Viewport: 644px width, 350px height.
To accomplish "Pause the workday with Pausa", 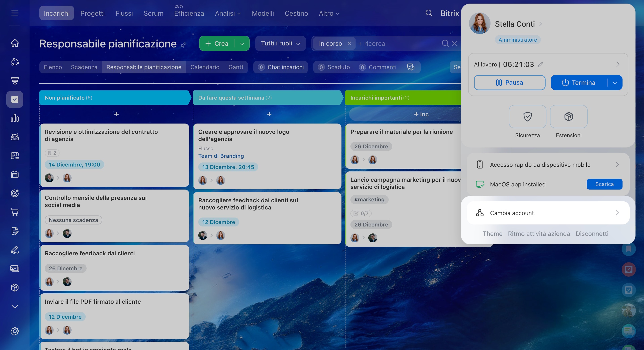I will coord(509,83).
